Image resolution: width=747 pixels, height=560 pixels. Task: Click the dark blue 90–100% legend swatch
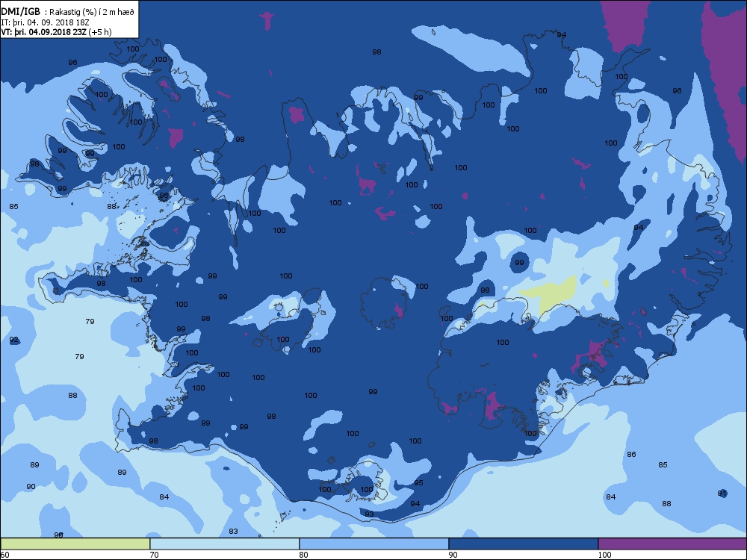pyautogui.click(x=523, y=544)
